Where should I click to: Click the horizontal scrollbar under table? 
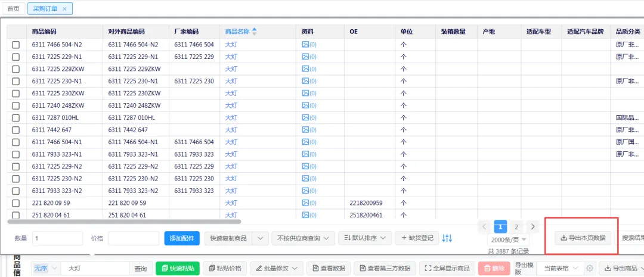coord(124,222)
